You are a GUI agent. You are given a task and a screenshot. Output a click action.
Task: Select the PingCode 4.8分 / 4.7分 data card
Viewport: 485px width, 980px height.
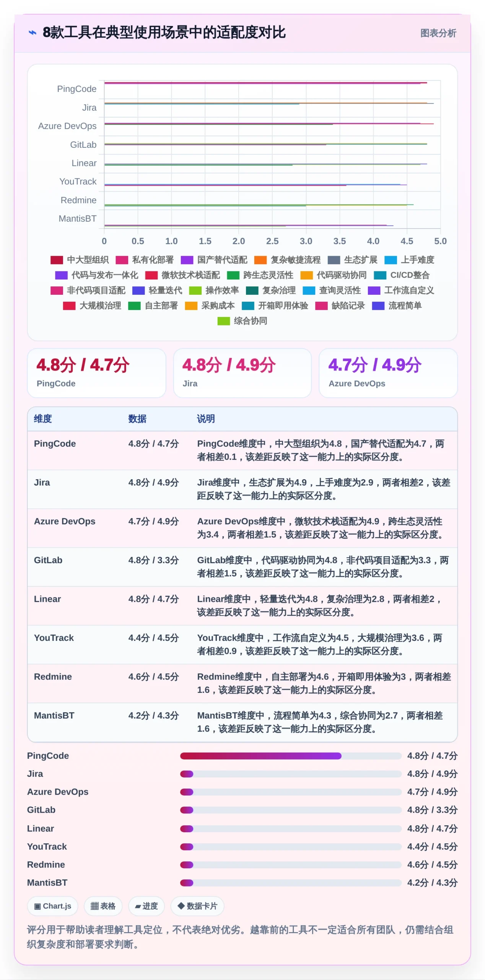pos(96,373)
